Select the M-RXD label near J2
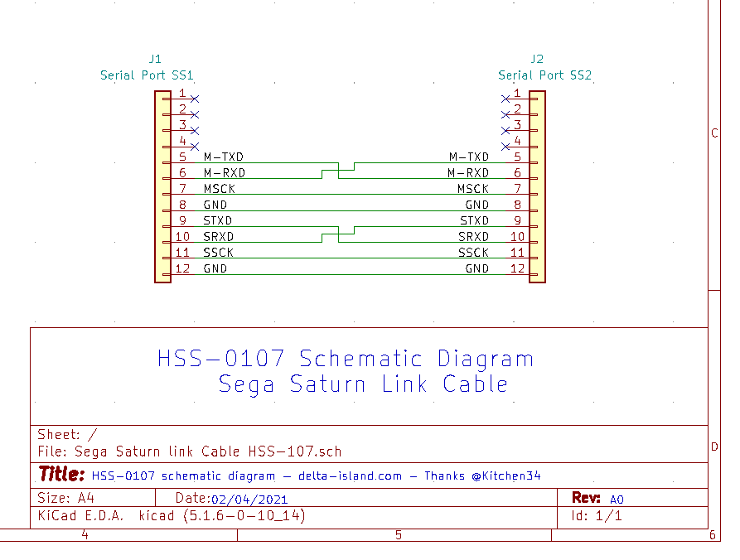 tap(468, 172)
